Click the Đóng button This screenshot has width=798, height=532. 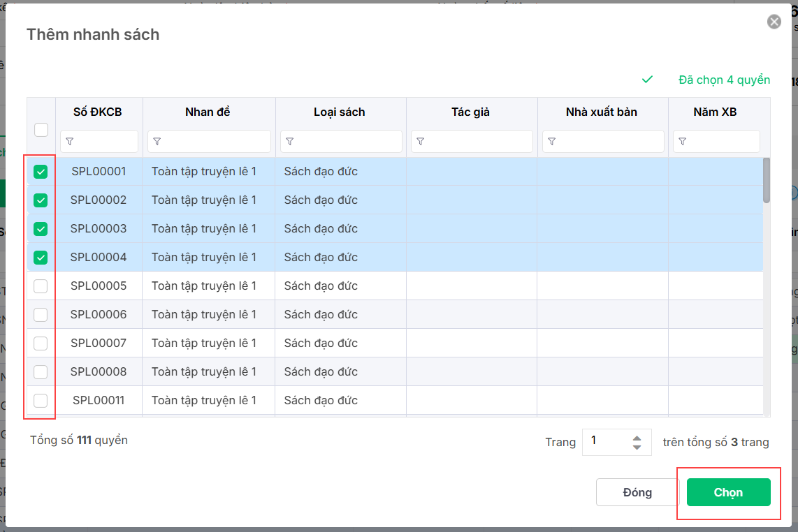637,492
